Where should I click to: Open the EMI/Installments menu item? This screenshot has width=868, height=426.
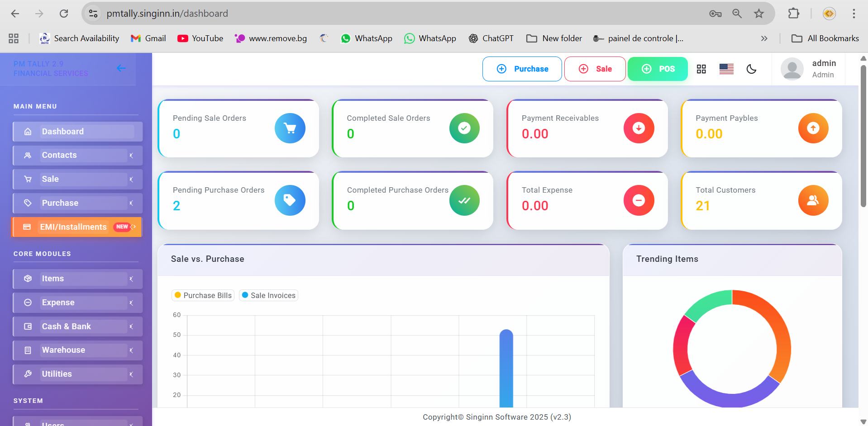pos(76,227)
